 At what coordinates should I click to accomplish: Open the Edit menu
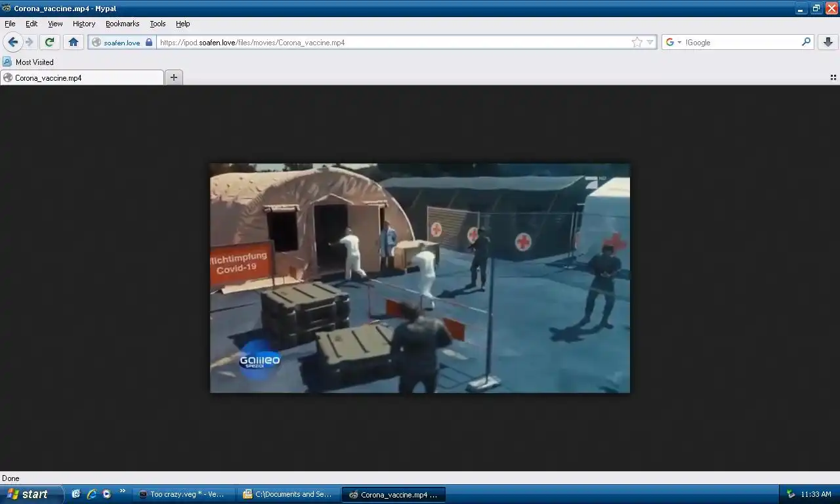coord(31,24)
